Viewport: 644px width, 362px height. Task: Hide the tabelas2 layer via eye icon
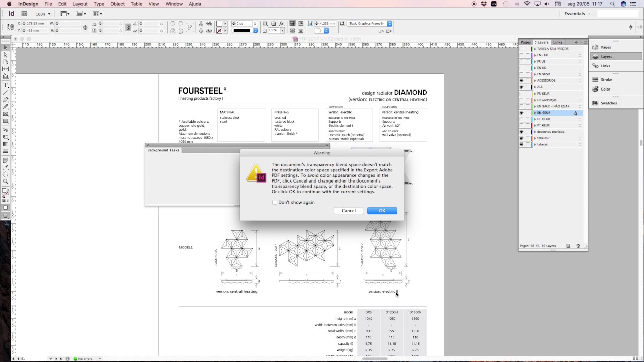(x=521, y=138)
